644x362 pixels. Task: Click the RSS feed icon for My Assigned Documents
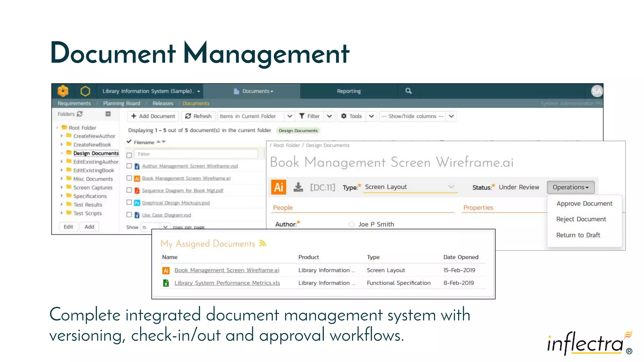click(x=263, y=243)
